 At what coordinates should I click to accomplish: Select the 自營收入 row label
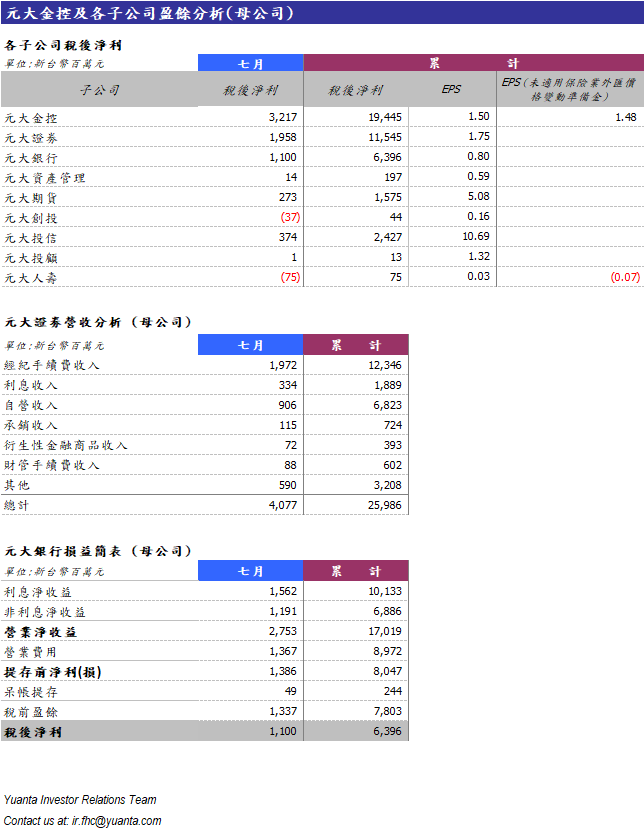[31, 405]
